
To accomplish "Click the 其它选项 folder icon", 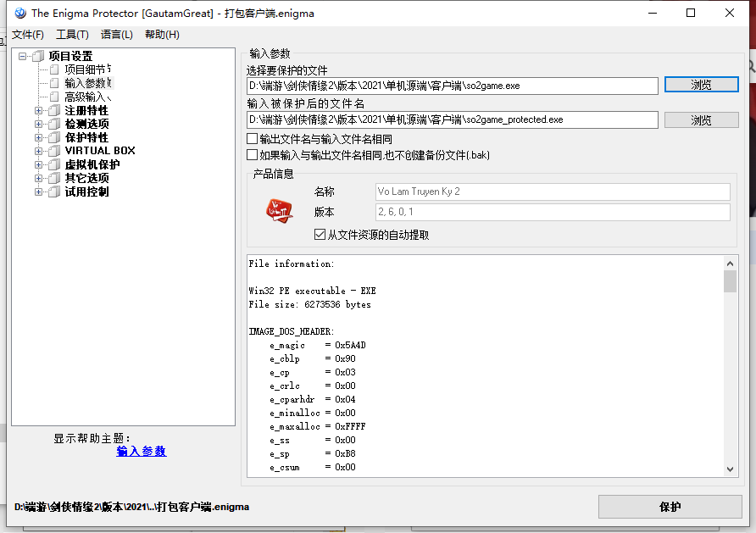I will (54, 178).
